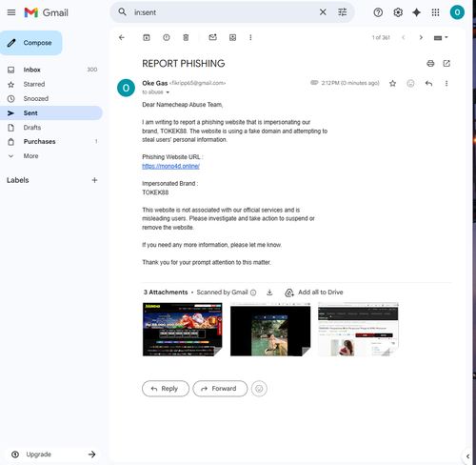Open second attachment pool photo thumbnail
Image resolution: width=476 pixels, height=465 pixels.
tap(270, 330)
